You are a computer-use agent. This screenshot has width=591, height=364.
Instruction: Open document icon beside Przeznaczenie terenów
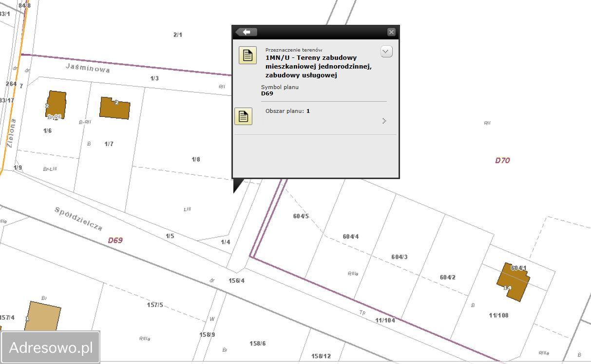click(x=248, y=55)
